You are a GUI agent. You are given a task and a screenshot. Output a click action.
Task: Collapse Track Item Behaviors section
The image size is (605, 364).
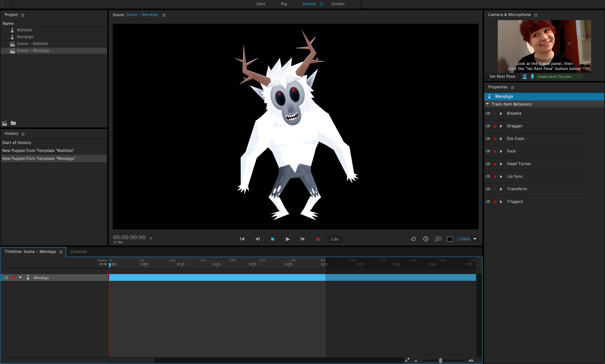[487, 104]
